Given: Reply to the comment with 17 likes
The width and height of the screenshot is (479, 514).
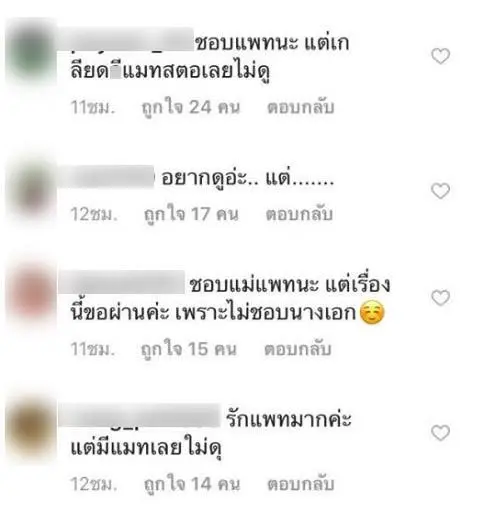Looking at the screenshot, I should click(x=299, y=214).
